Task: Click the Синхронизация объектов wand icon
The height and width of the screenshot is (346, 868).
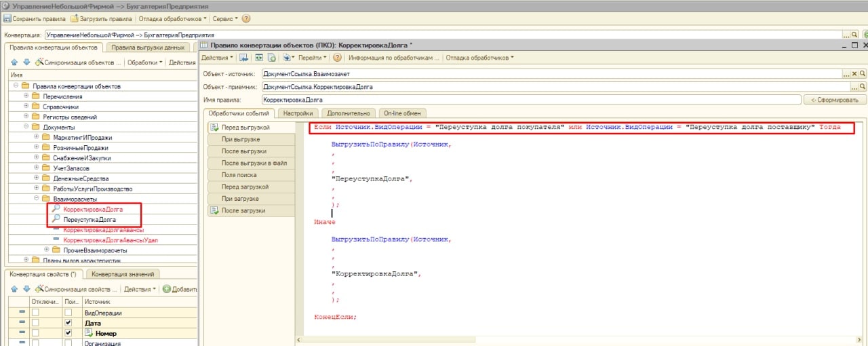Action: pos(39,62)
